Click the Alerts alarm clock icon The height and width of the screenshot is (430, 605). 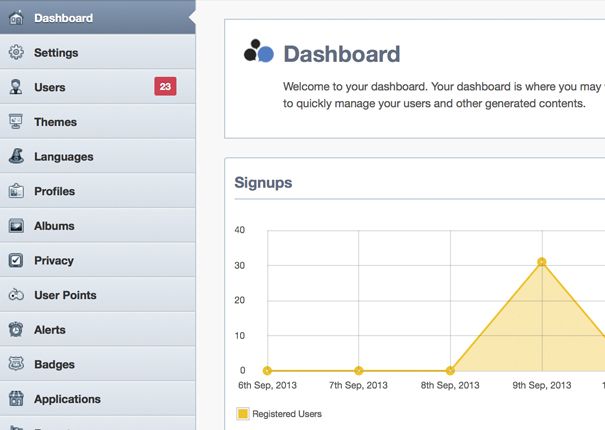16,330
